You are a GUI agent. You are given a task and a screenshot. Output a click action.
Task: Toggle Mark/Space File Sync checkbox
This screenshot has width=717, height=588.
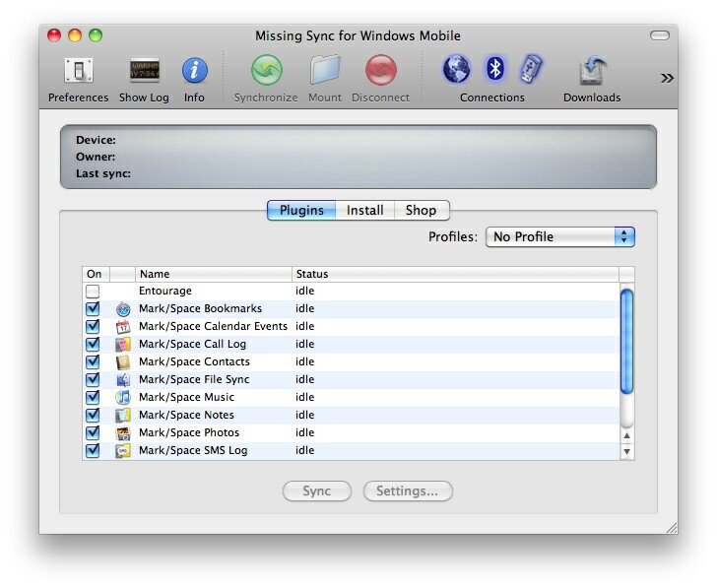pos(93,379)
